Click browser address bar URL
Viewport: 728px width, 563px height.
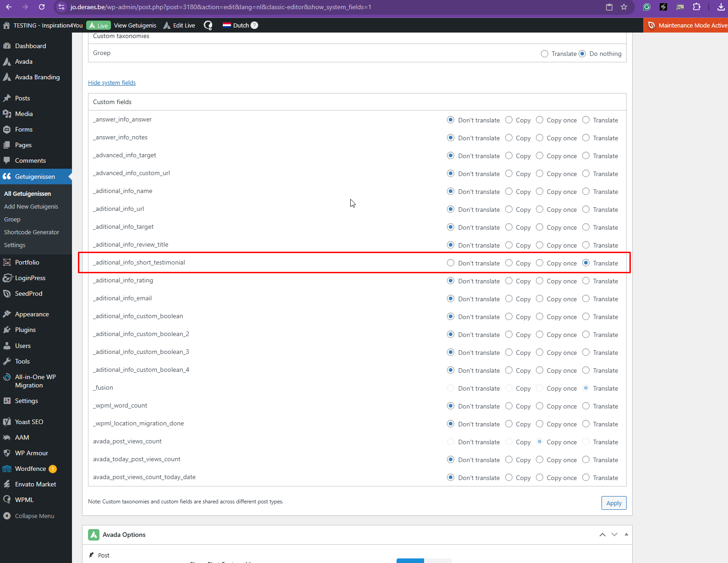coord(221,7)
